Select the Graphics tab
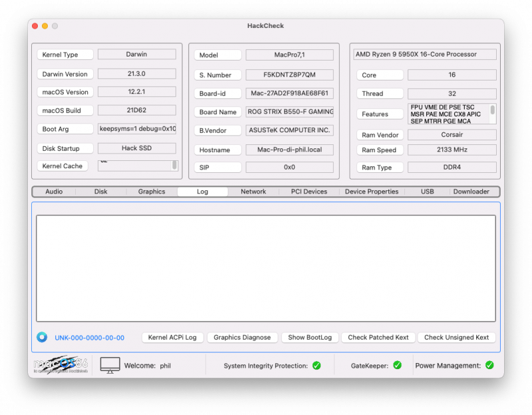Viewport: 532px width, 415px height. (x=152, y=192)
